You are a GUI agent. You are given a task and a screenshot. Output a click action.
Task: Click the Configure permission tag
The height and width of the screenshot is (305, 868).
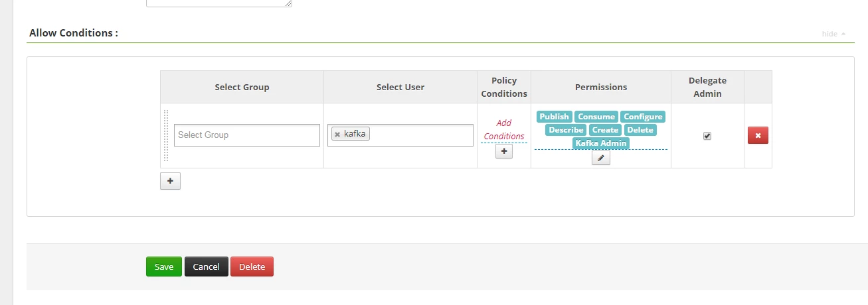643,117
